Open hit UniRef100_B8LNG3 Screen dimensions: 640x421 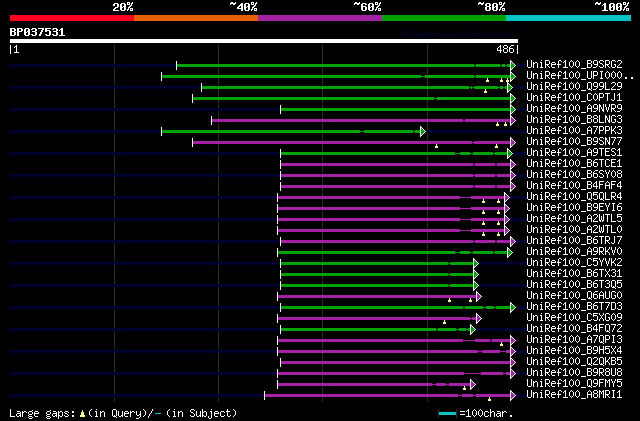point(574,120)
